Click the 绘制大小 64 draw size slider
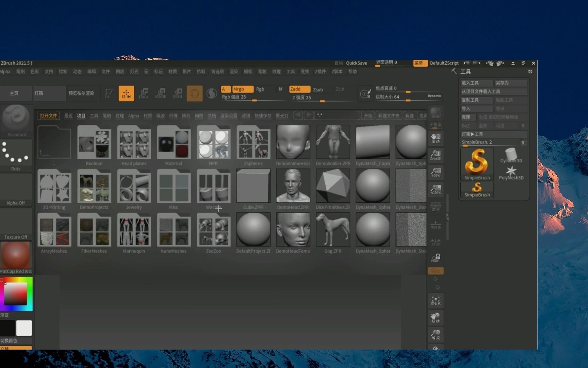 pyautogui.click(x=401, y=97)
